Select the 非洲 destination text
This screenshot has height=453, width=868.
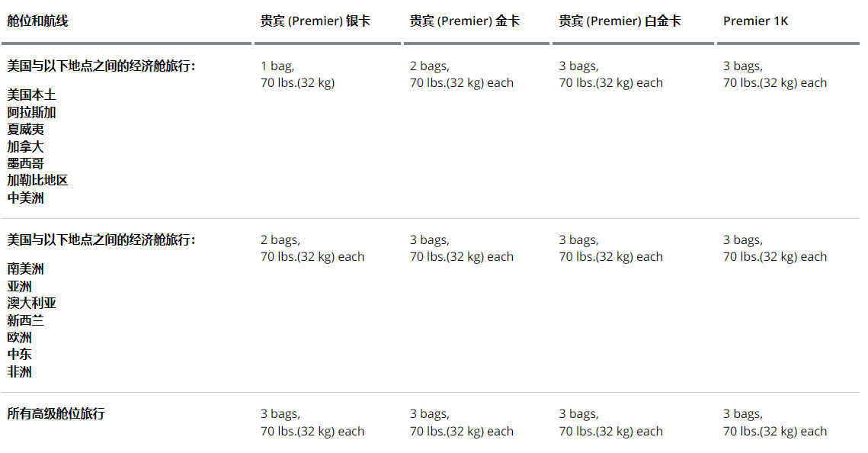20,372
